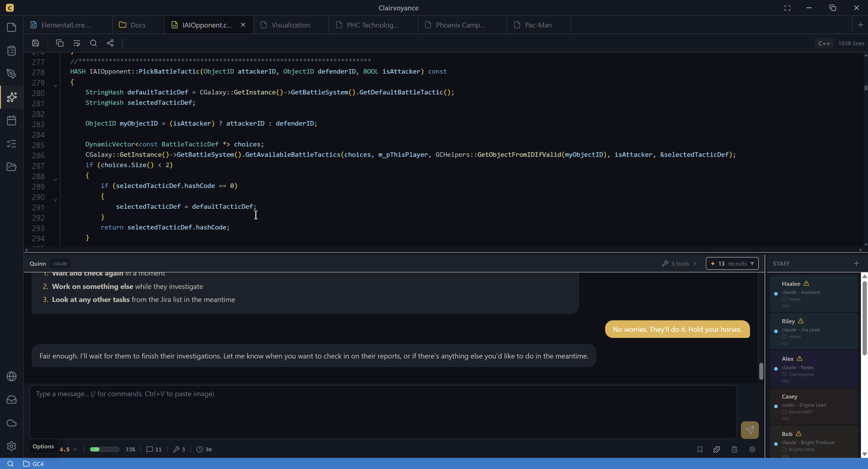Screen dimensions: 868x469
Task: Click the message input text field
Action: click(383, 411)
